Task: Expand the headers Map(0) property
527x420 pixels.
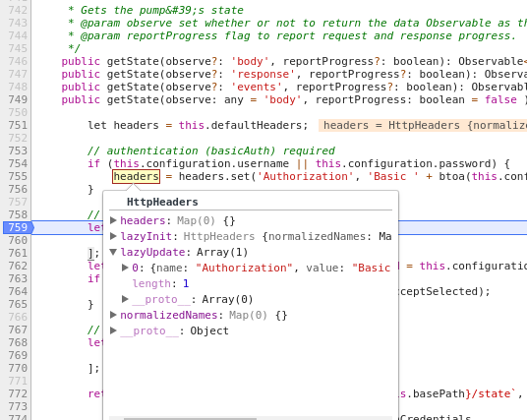Action: click(x=113, y=220)
